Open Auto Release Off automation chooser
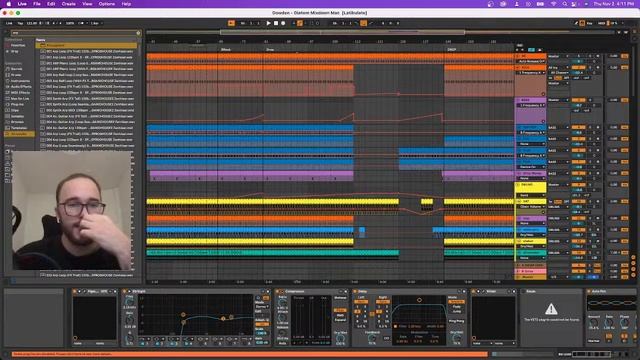The width and height of the screenshot is (640, 360). (531, 61)
